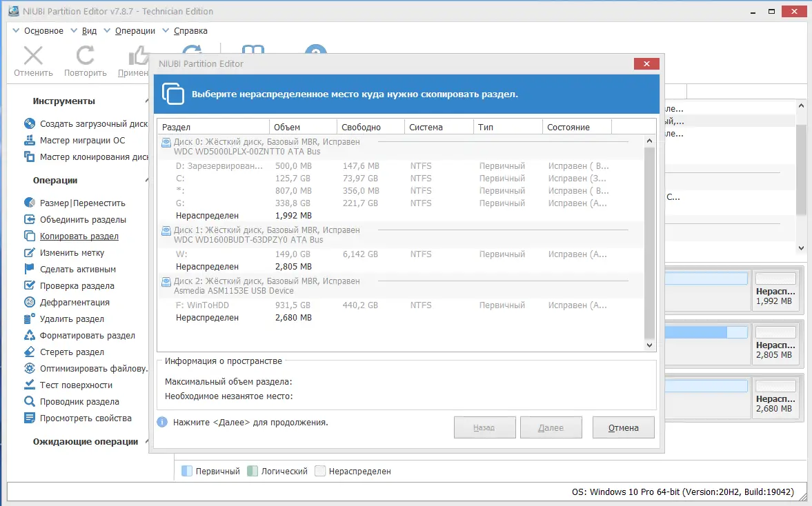Viewport: 812px width, 506px height.
Task: Click the Далее button
Action: coord(551,427)
